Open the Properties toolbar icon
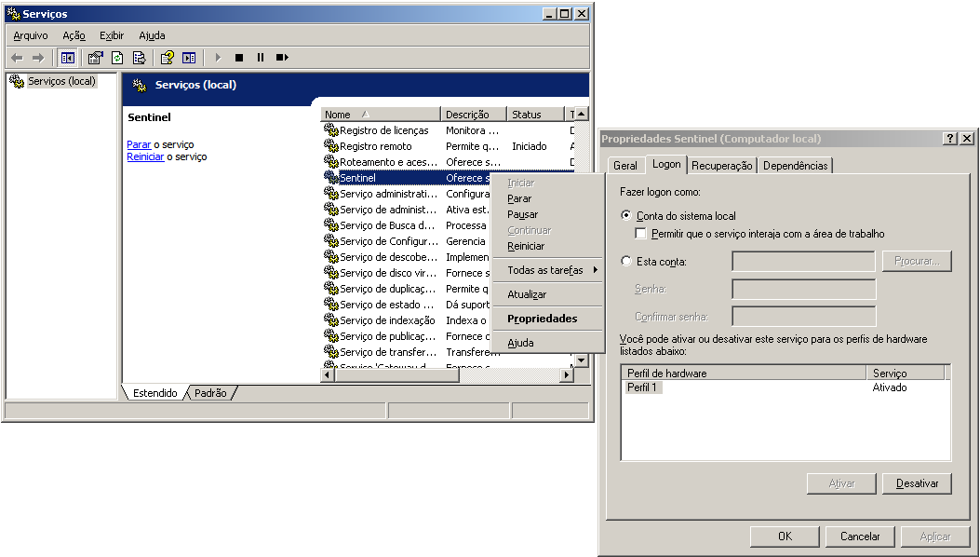Image resolution: width=980 pixels, height=557 pixels. (x=95, y=58)
